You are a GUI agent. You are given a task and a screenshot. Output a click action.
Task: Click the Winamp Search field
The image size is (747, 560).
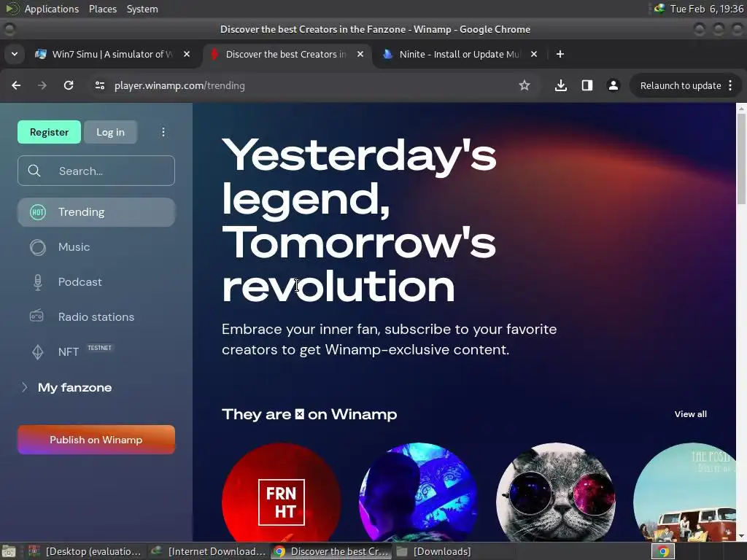[x=96, y=171]
